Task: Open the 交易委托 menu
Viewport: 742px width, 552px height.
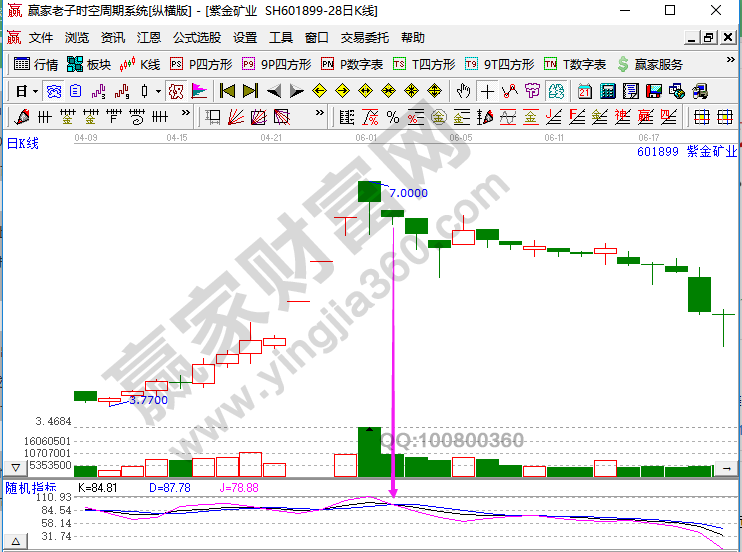Action: [365, 38]
